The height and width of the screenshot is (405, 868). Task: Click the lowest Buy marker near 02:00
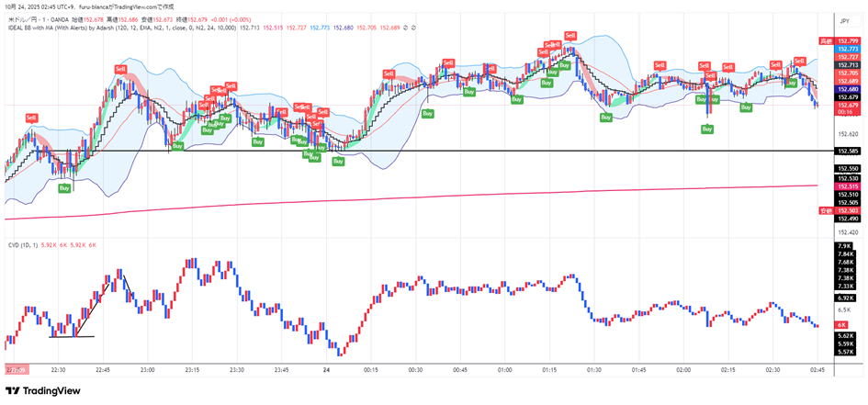click(x=707, y=129)
